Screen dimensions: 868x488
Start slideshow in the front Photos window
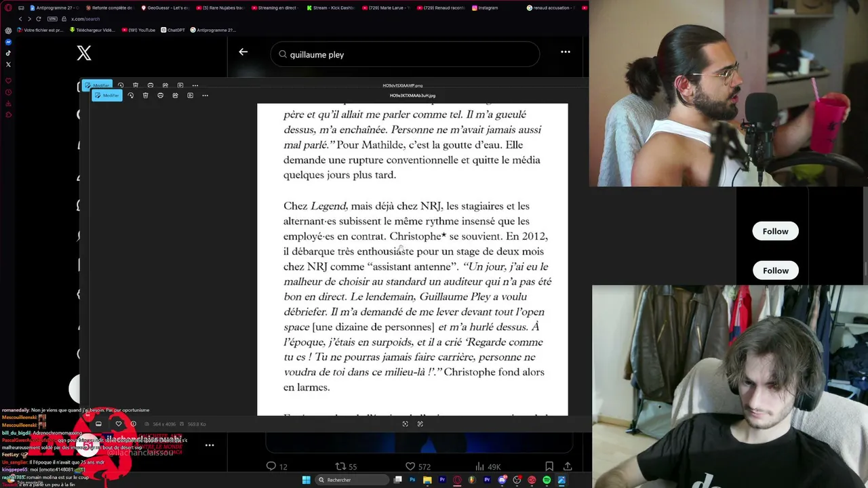(x=190, y=96)
